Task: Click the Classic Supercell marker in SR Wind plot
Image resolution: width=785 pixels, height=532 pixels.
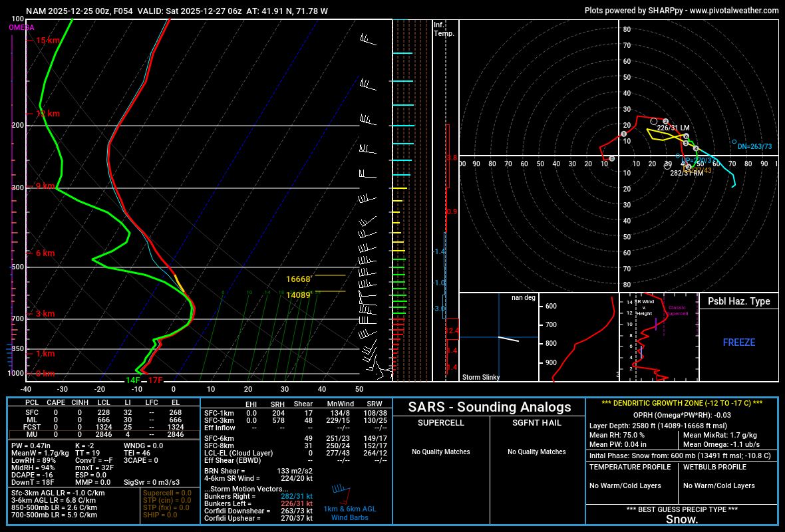Action: (x=677, y=311)
